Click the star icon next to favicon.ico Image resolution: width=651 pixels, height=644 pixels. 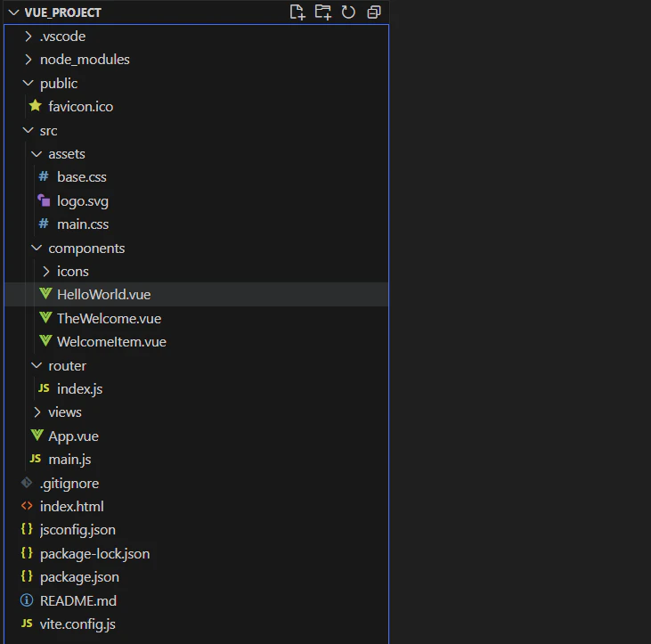point(36,106)
